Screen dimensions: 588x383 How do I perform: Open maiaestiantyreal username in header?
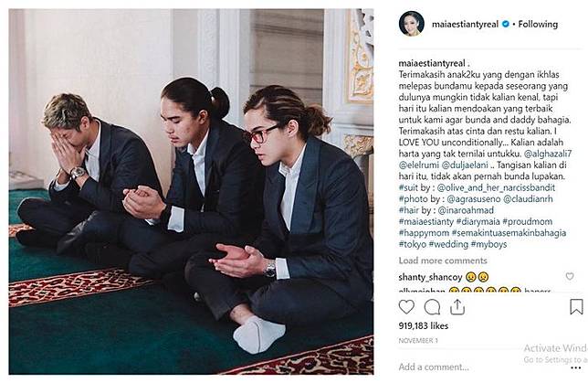click(x=465, y=24)
